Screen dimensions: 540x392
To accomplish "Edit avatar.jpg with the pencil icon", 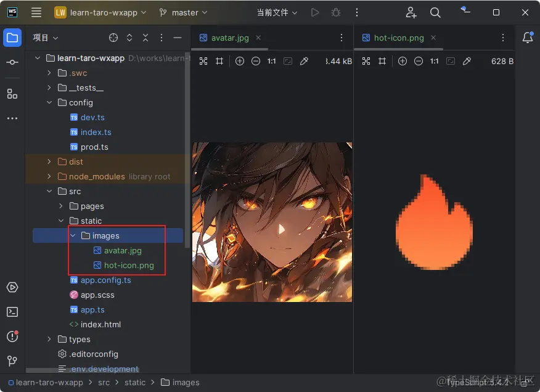I will click(x=303, y=61).
